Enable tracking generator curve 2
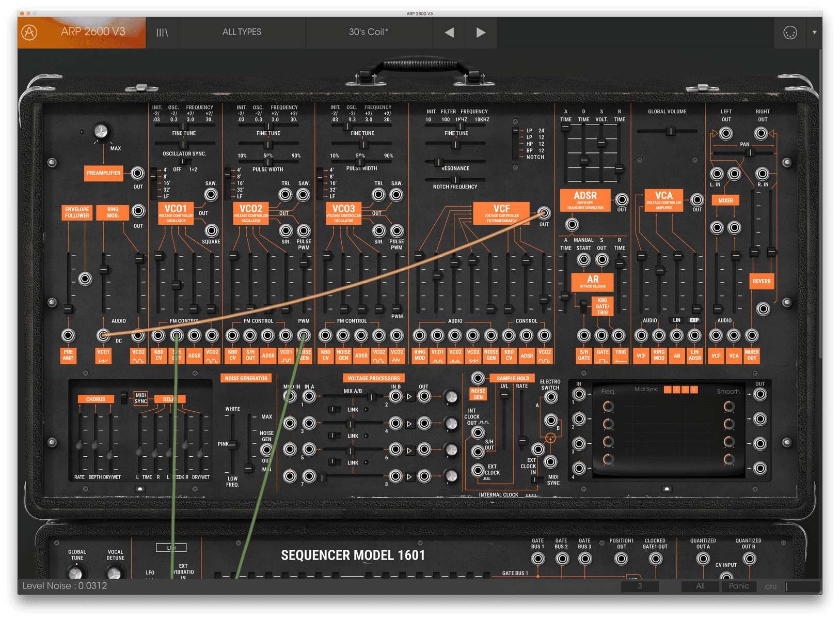 click(676, 389)
